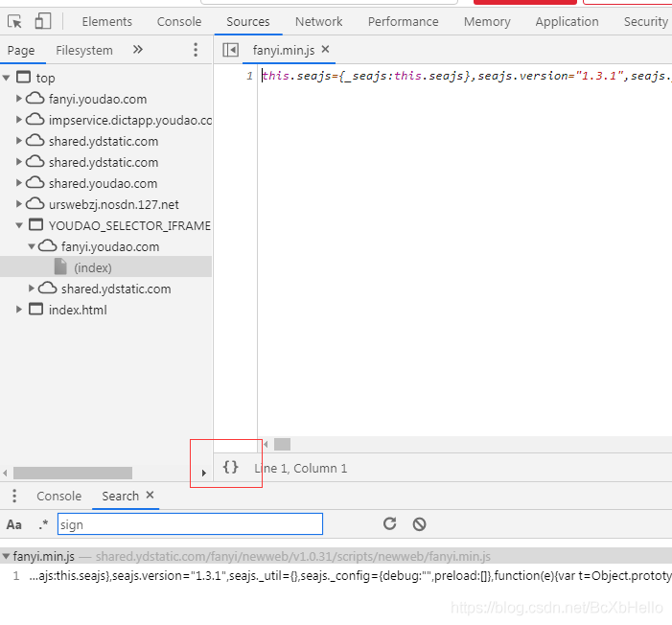Expand the impservice.dictapp.youdao domain node
The width and height of the screenshot is (672, 625).
point(18,120)
